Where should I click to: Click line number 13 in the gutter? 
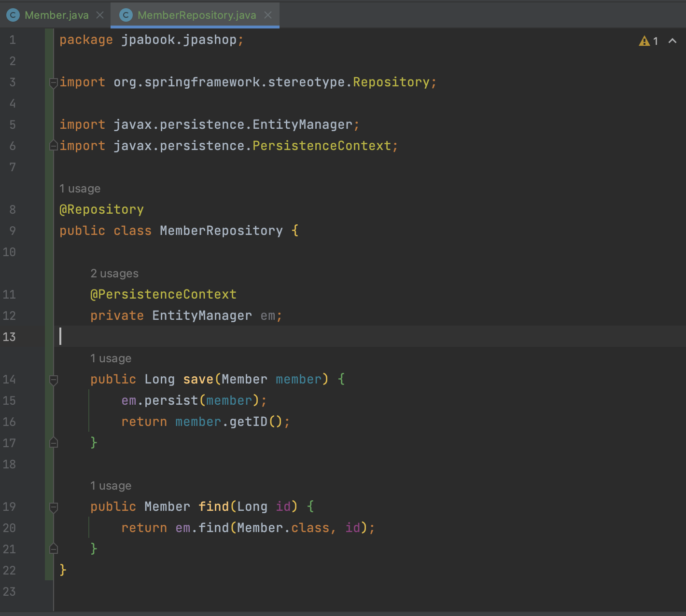point(9,337)
